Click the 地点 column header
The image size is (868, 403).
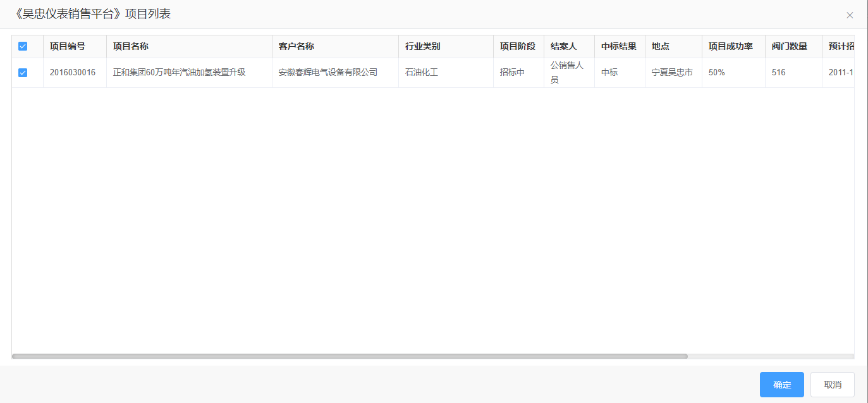coord(661,46)
